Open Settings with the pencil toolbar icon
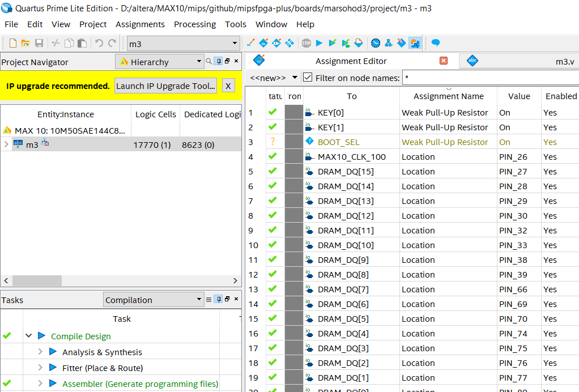579x392 pixels. 250,43
